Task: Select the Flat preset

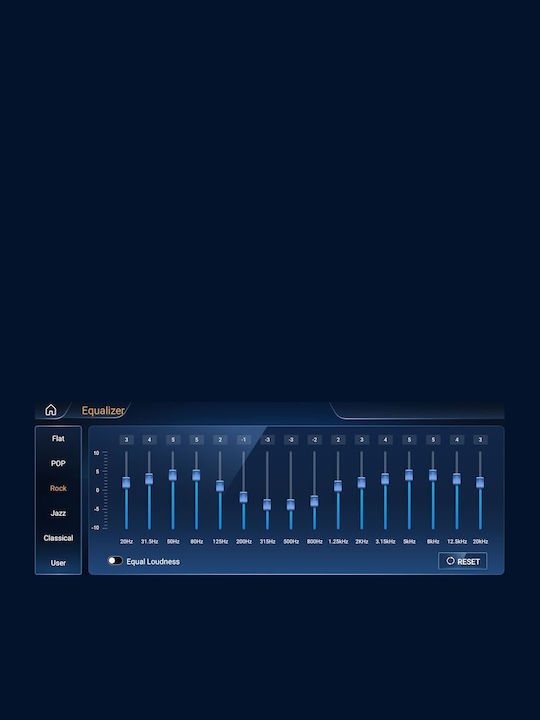Action: coord(58,439)
